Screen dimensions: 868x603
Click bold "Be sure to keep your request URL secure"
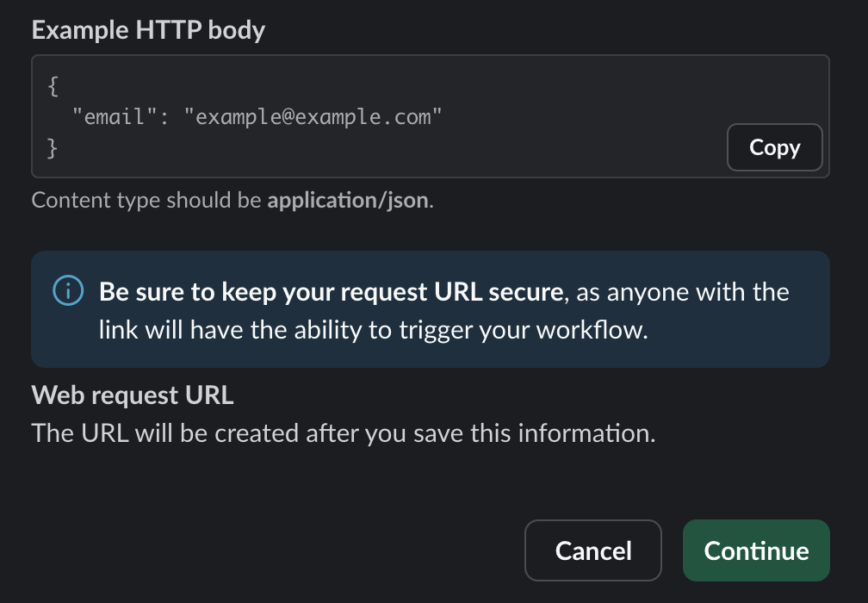[331, 293]
